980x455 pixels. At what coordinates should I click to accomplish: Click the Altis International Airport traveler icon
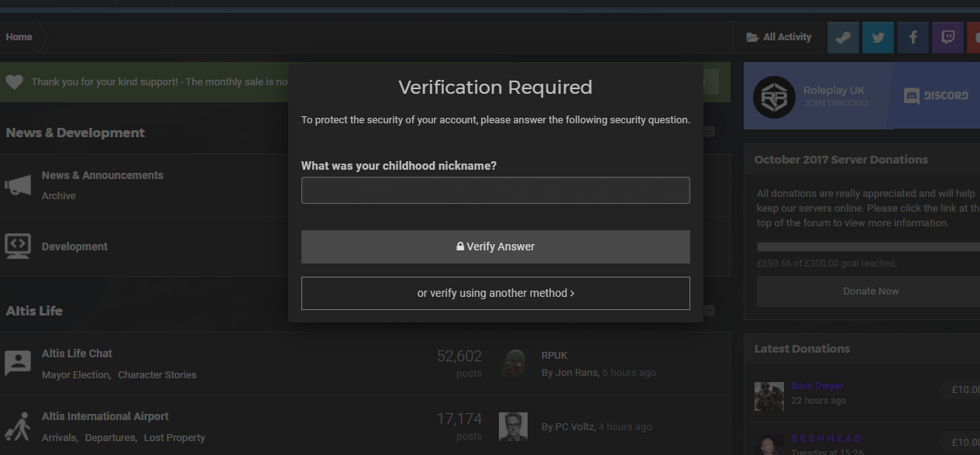pyautogui.click(x=18, y=426)
